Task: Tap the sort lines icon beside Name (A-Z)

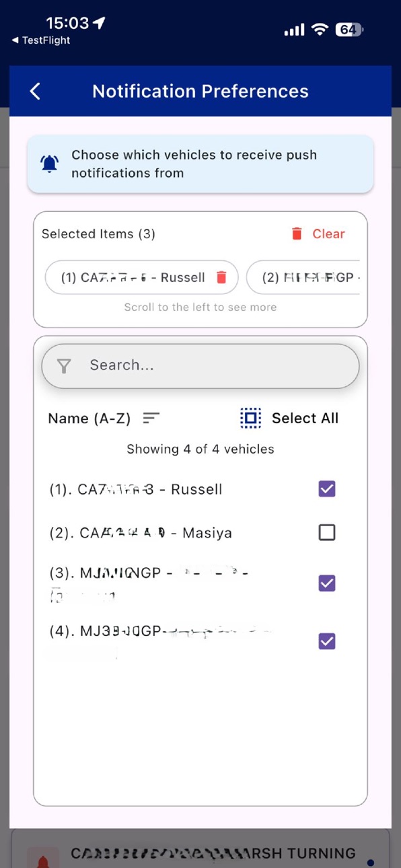Action: (151, 418)
